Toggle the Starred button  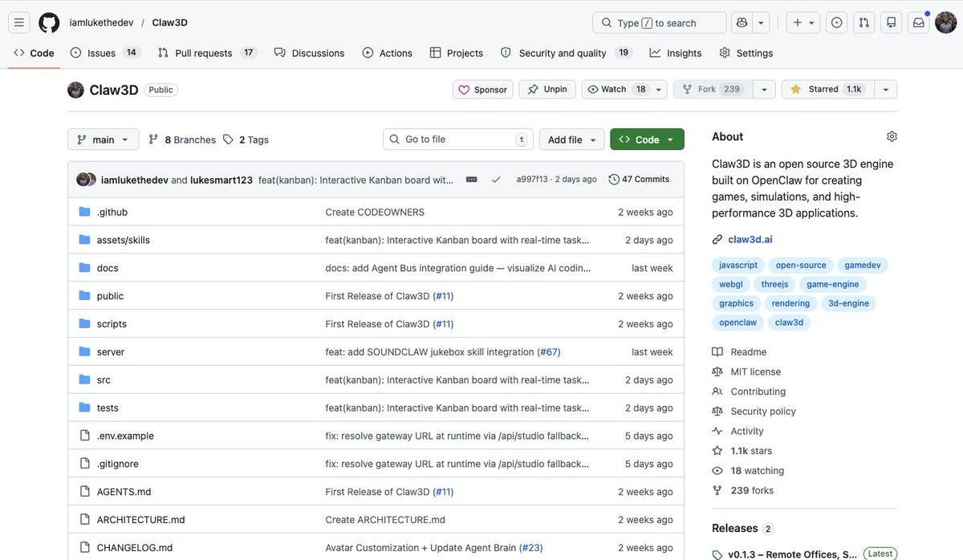(x=828, y=90)
